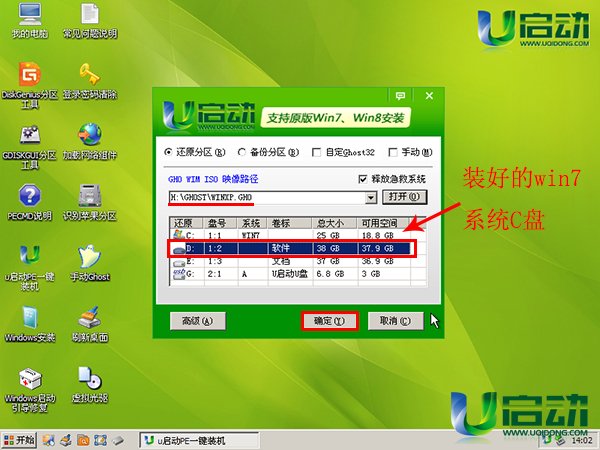
Task: Open the 登录密码清除 key icon
Action: (x=90, y=76)
